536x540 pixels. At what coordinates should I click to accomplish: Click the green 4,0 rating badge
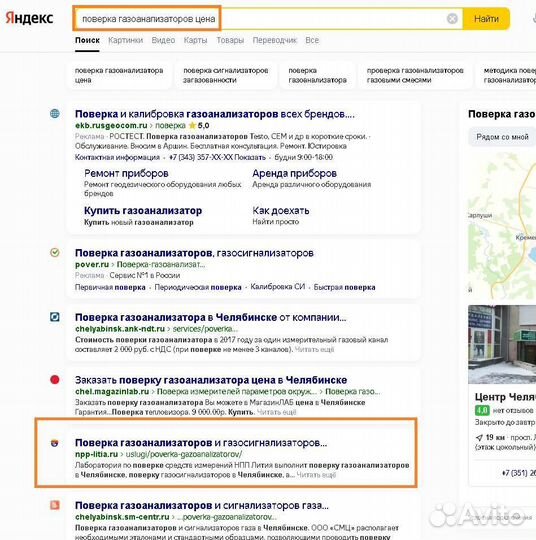pos(482,411)
